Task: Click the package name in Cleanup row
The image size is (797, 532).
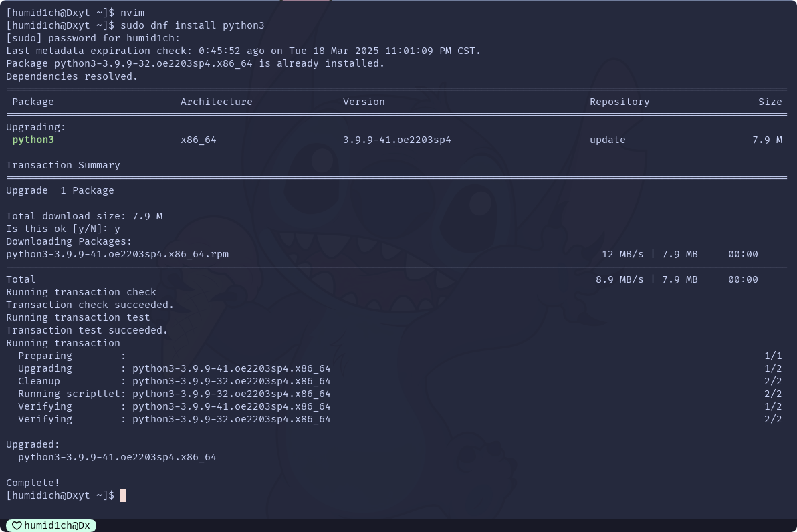Action: (x=231, y=381)
